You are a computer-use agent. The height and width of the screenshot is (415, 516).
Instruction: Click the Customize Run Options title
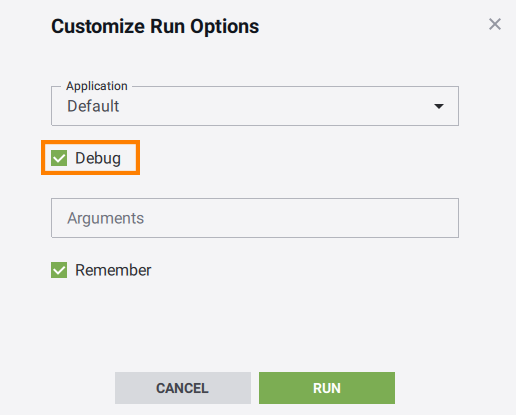click(155, 26)
